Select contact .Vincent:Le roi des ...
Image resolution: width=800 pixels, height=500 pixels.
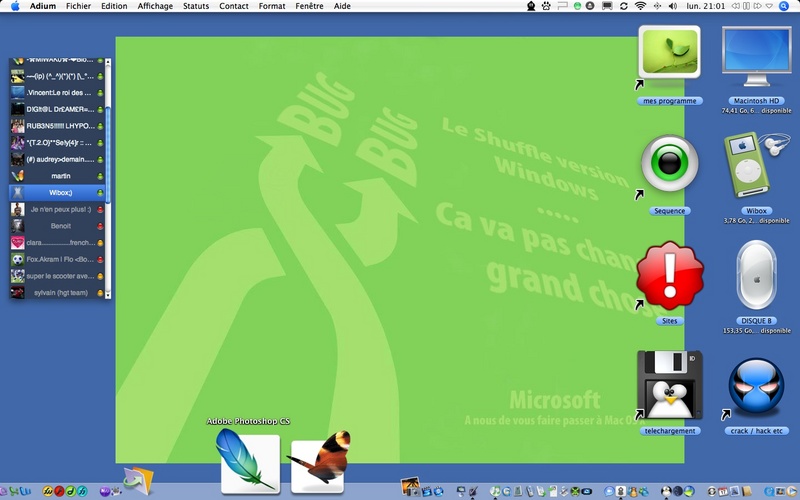57,93
